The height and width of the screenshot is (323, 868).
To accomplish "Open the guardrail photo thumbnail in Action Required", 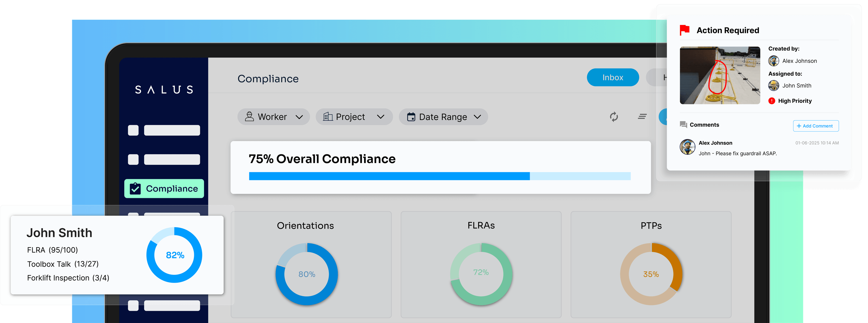I will coord(720,75).
